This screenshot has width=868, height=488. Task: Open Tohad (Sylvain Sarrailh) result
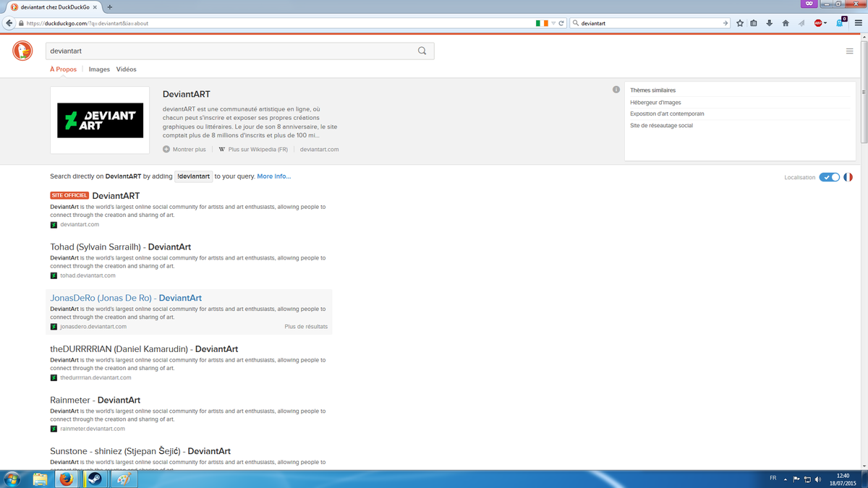pyautogui.click(x=121, y=247)
